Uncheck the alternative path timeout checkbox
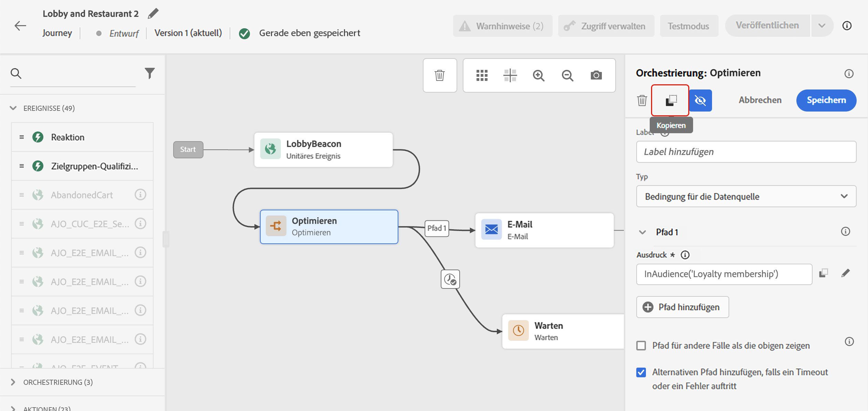Screen dimensions: 868x411 coord(641,372)
